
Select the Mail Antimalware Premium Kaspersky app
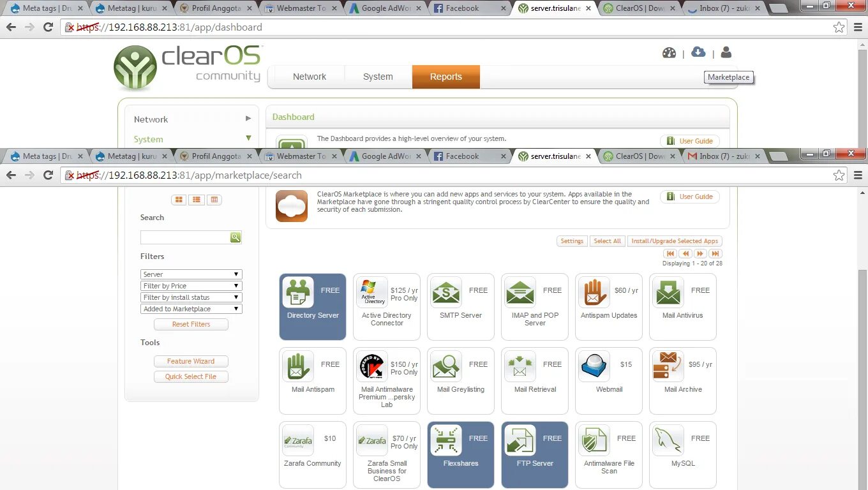coord(387,381)
